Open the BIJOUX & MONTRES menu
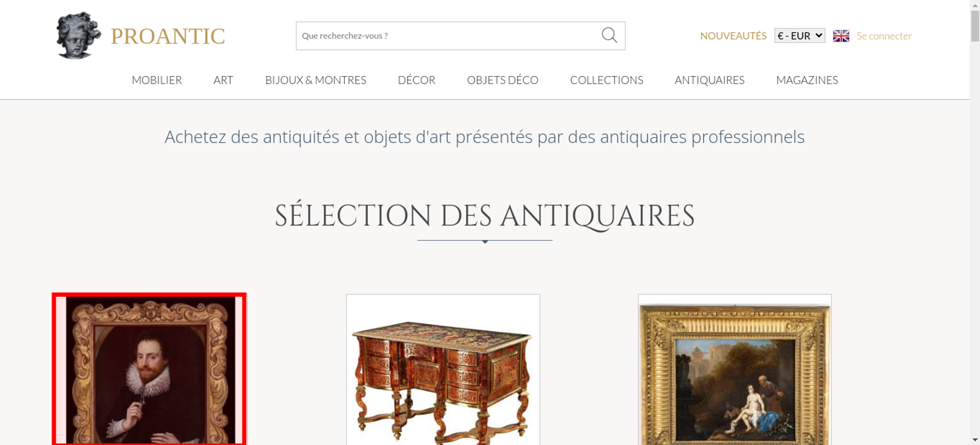This screenshot has height=445, width=980. point(316,80)
